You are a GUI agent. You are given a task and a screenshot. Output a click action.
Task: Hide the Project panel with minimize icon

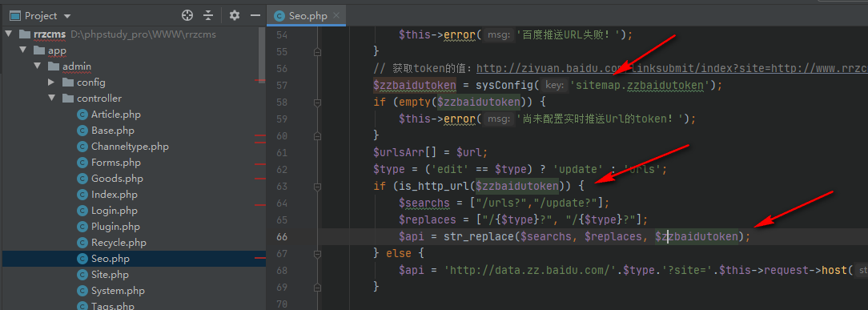tap(255, 15)
